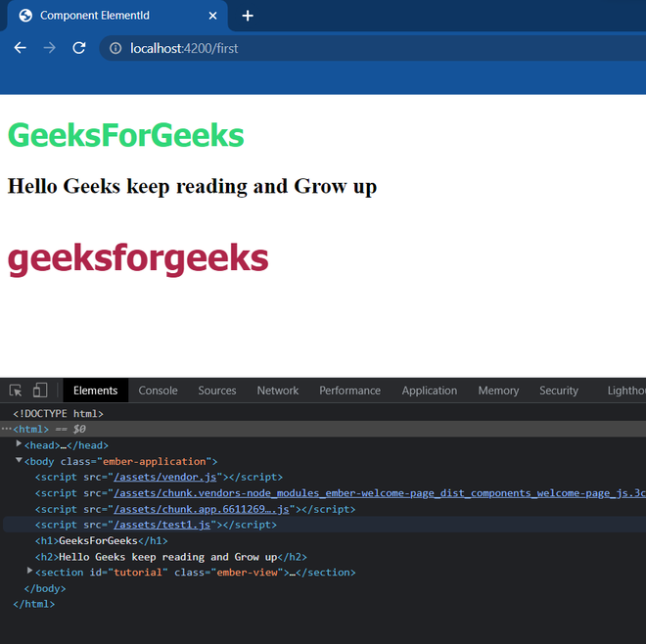Screen dimensions: 646x644
Task: Reload the page with the refresh icon
Action: [x=78, y=48]
